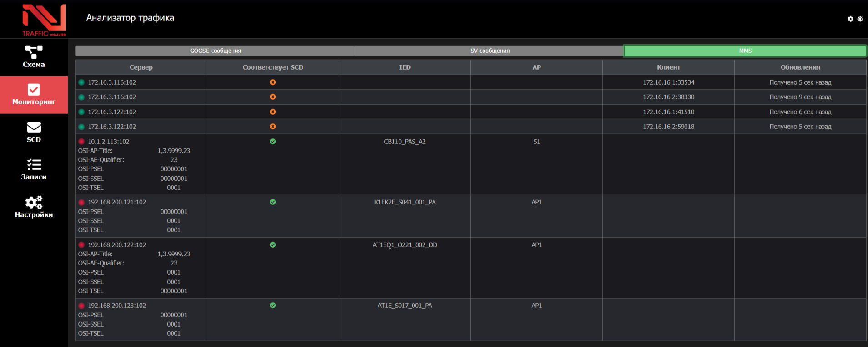Click the Обновления column header
The height and width of the screenshot is (347, 868).
click(800, 67)
